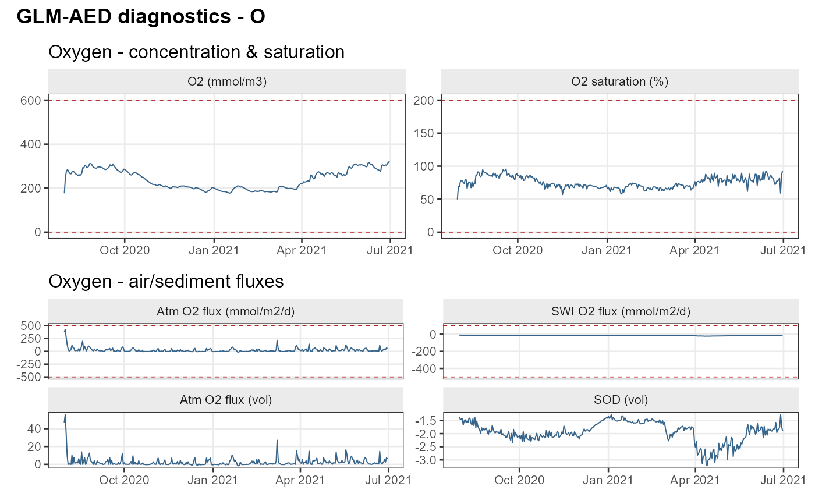This screenshot has width=815, height=504.
Task: Click Apr 2021 label under O2 saturation plot
Action: [x=695, y=250]
